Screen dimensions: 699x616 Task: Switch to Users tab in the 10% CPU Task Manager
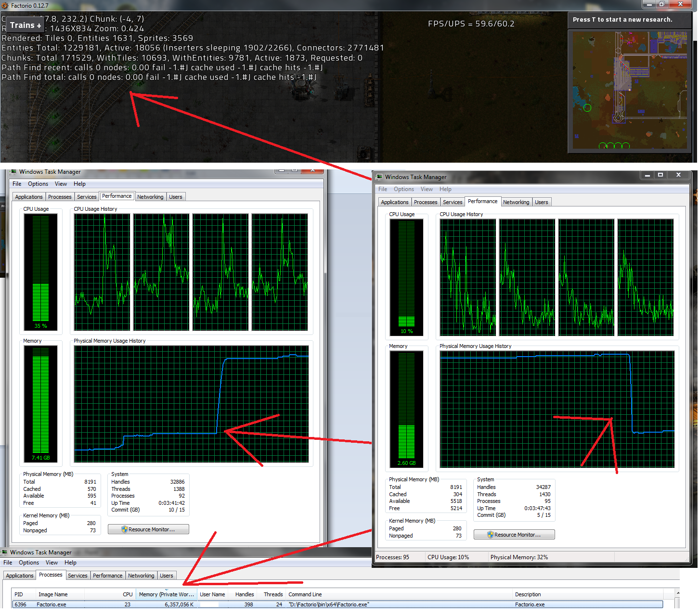click(542, 202)
